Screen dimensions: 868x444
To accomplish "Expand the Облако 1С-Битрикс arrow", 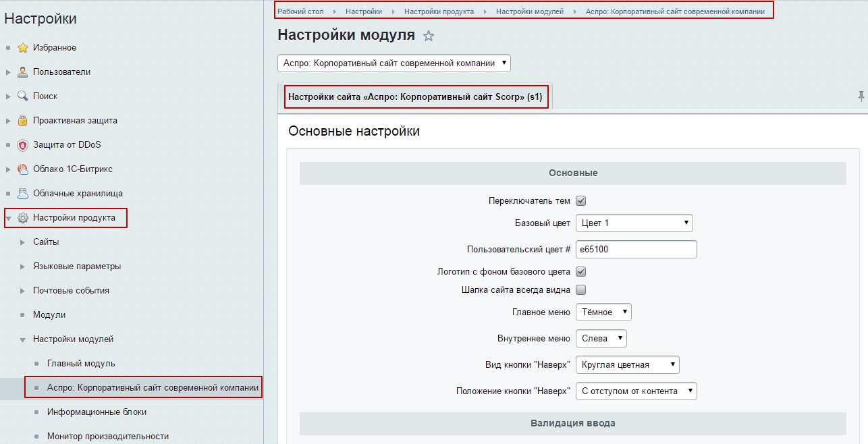I will click(8, 169).
